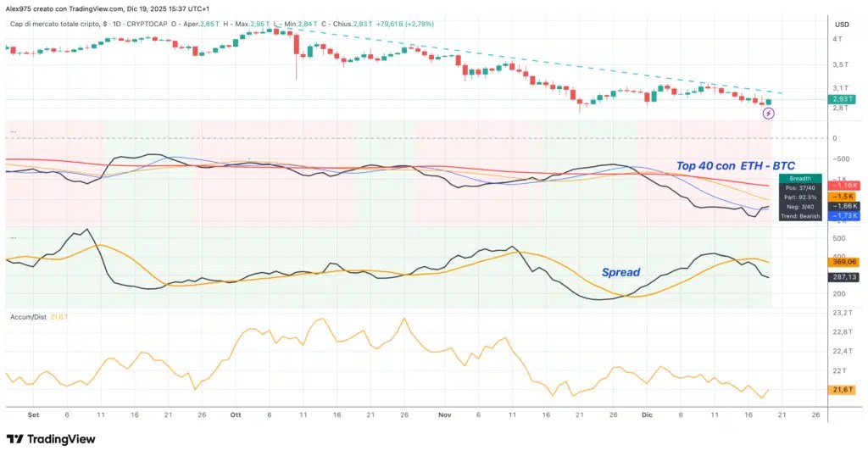The image size is (868, 456).
Task: Click the TradingView logo at the bottom
Action: click(x=51, y=439)
